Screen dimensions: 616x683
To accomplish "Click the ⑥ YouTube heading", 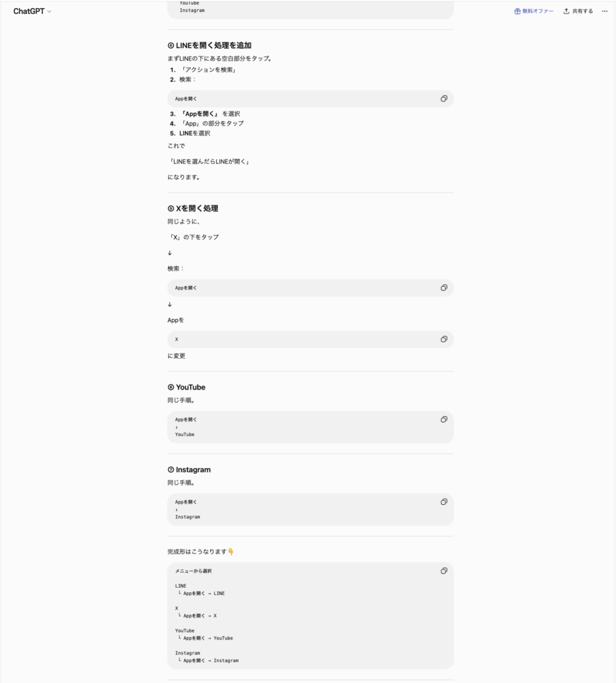I will (x=186, y=388).
